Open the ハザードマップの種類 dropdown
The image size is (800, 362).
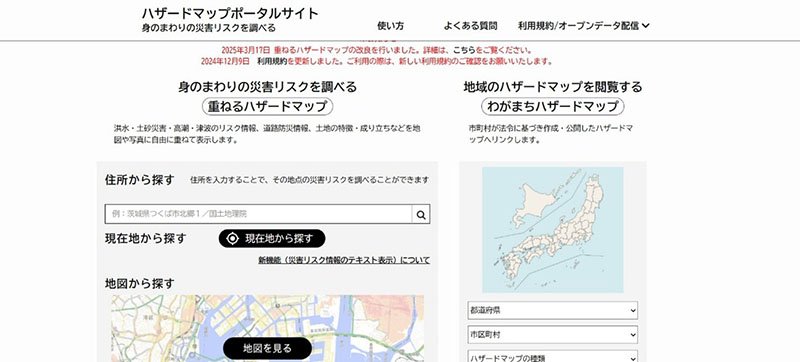(x=553, y=356)
